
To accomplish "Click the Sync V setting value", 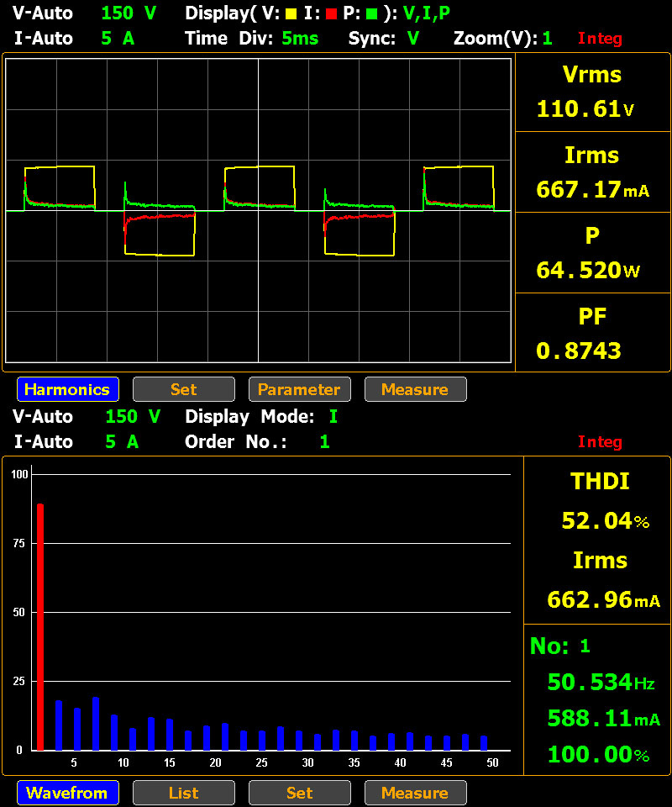I will click(413, 39).
